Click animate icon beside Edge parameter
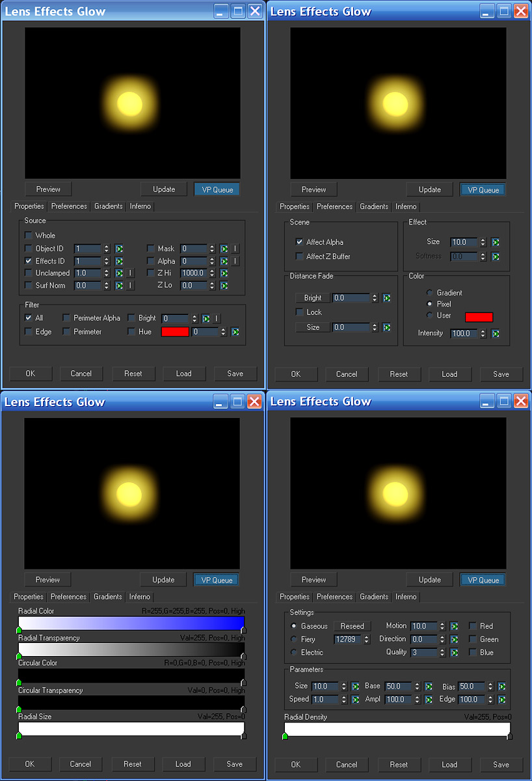 (502, 700)
